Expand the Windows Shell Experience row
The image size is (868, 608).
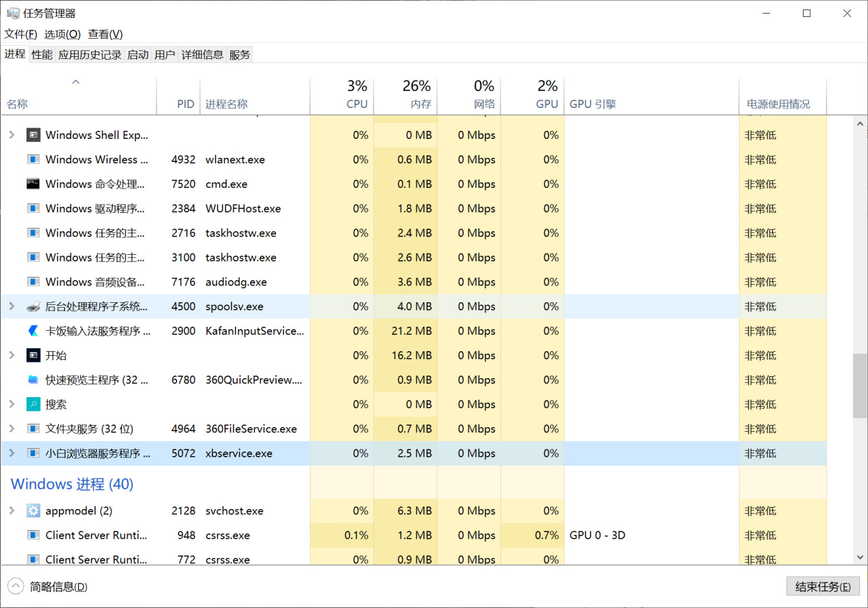pyautogui.click(x=12, y=135)
